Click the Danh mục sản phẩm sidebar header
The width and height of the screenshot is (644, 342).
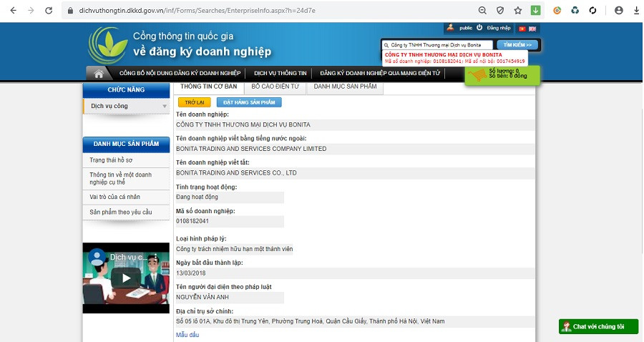pyautogui.click(x=126, y=144)
